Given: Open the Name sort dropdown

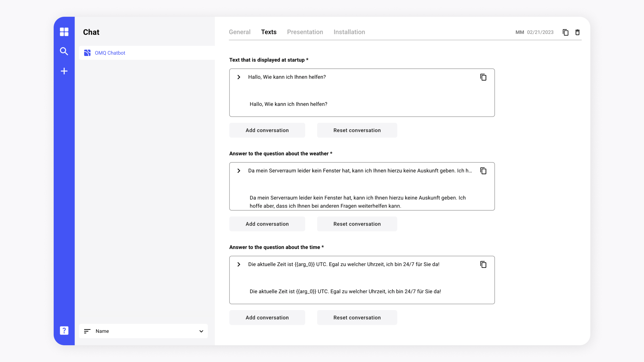Looking at the screenshot, I should pyautogui.click(x=143, y=331).
